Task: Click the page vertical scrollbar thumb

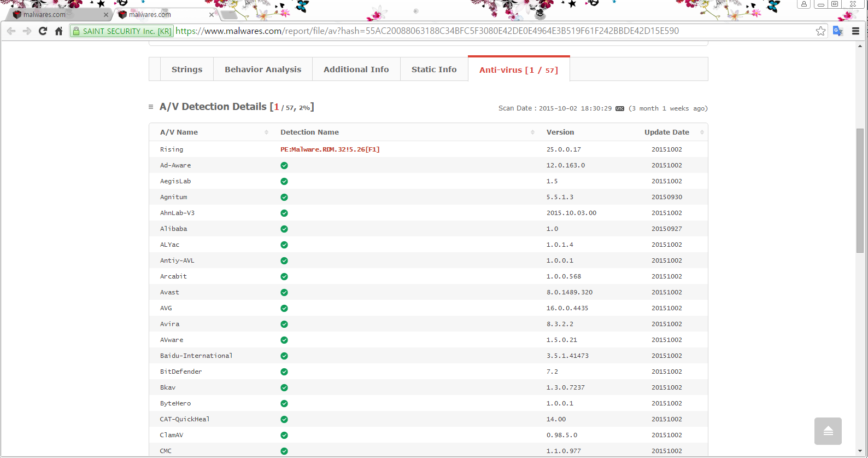Action: 860,190
